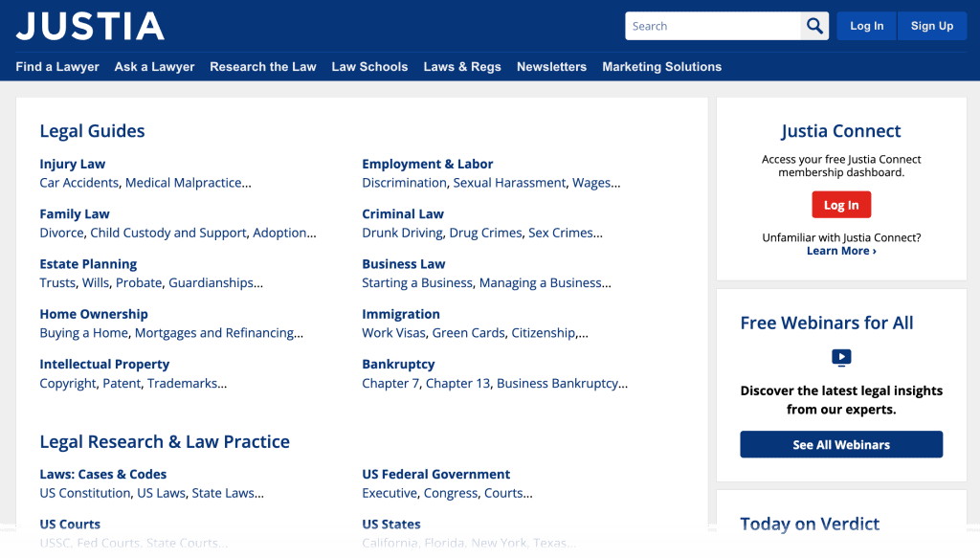Open the Citizenship link
Screen dimensions: 980x558
click(544, 332)
